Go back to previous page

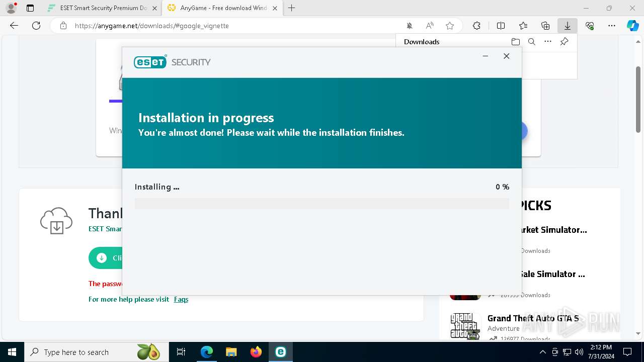click(14, 26)
